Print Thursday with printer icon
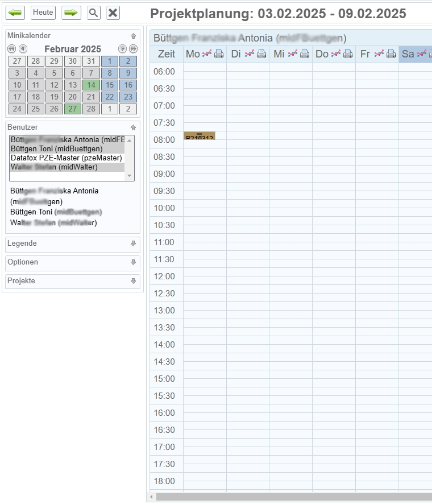The height and width of the screenshot is (504, 432). click(348, 53)
